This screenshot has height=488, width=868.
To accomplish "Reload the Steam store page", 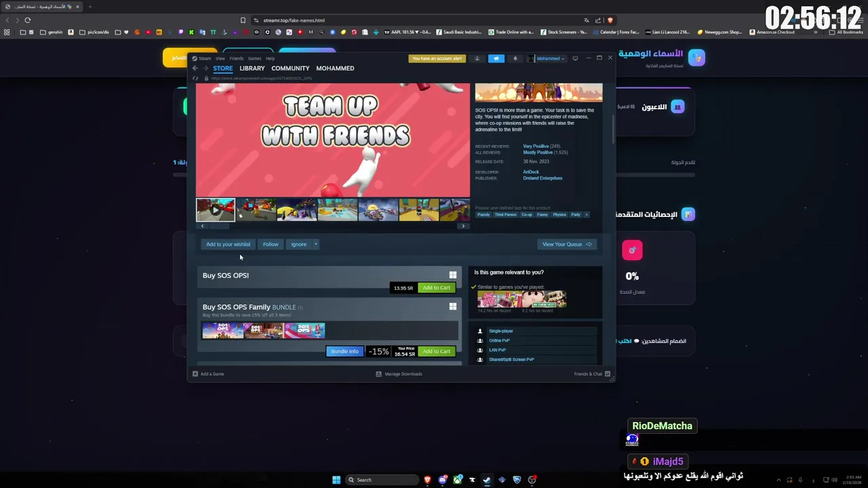I will pyautogui.click(x=195, y=79).
